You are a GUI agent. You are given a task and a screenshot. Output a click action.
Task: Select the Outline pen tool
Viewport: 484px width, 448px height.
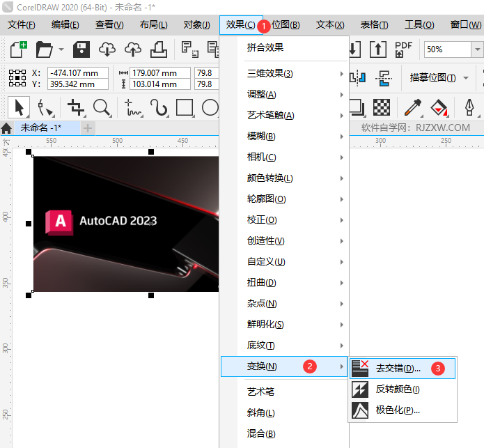pos(470,107)
